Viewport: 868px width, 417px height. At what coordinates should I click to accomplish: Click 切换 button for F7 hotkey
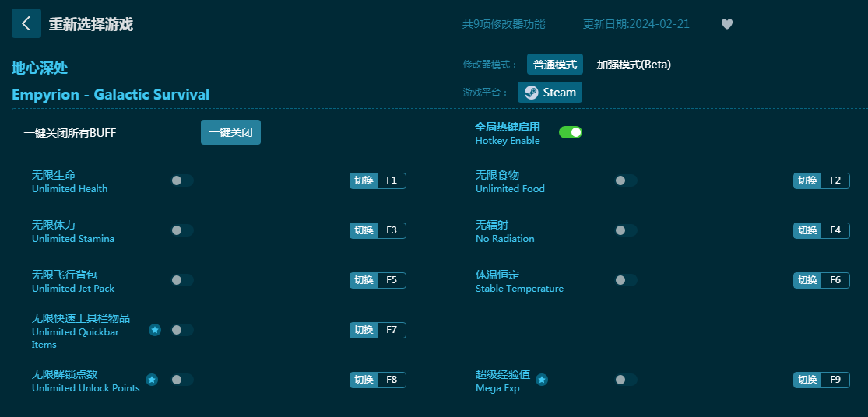364,330
